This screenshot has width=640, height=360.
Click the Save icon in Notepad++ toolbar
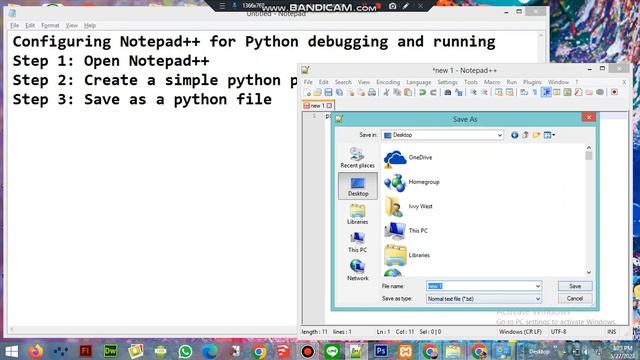pos(328,93)
